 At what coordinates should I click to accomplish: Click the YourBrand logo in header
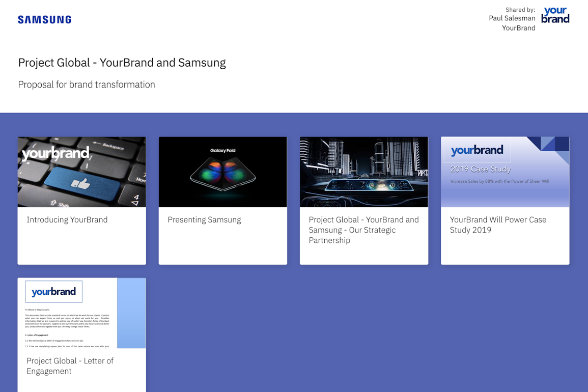[x=555, y=15]
